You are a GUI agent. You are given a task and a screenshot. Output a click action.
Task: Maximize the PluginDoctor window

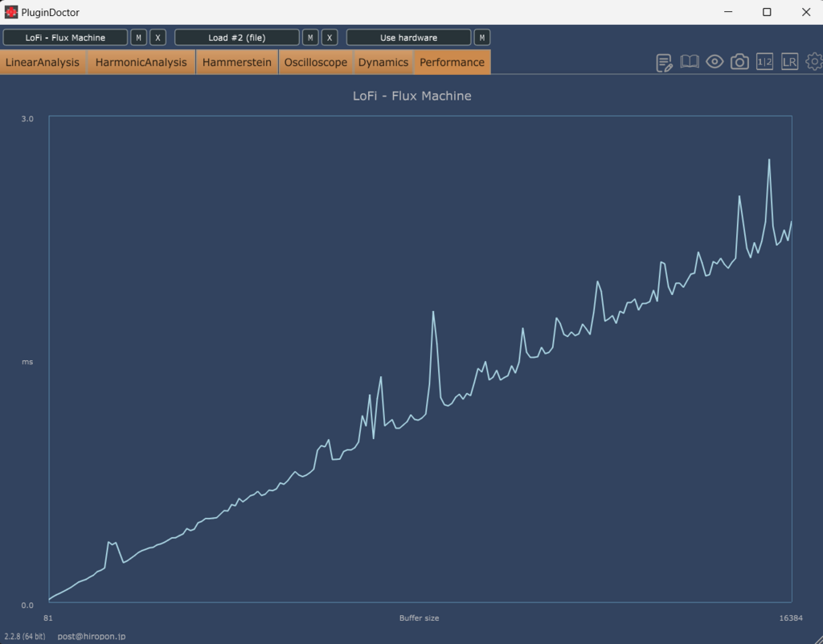point(767,11)
